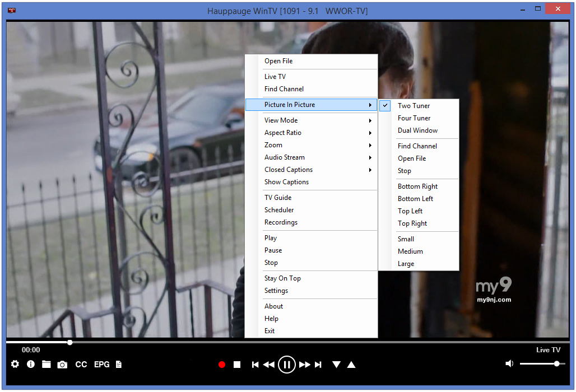
Task: Select Live TV from the menu
Action: [275, 76]
